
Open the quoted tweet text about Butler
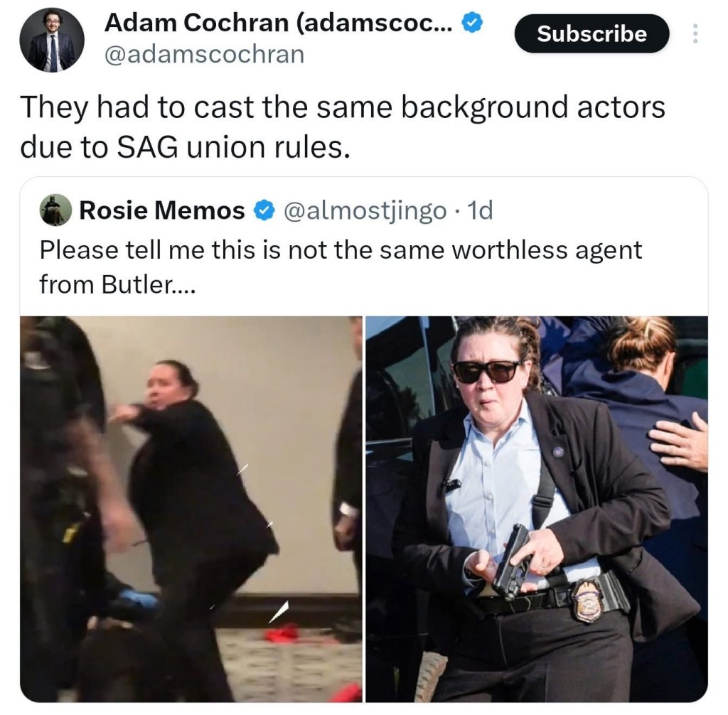tap(341, 267)
